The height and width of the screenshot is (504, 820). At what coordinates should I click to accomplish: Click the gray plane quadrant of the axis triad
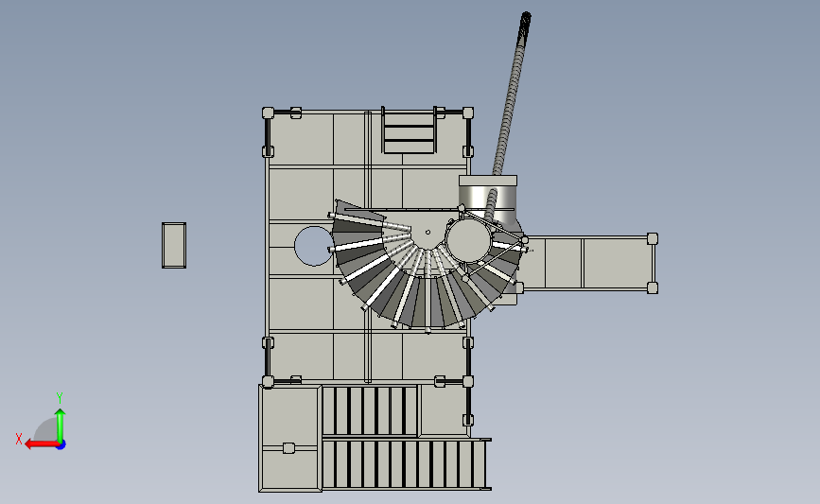(x=48, y=431)
